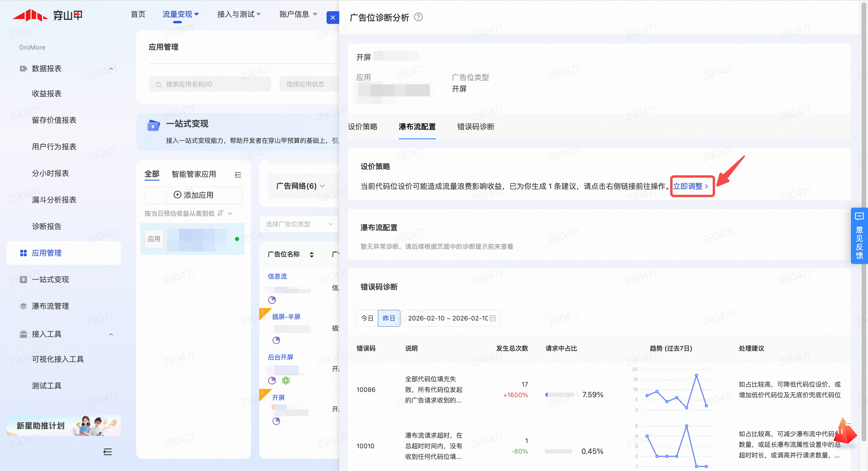
Task: Collapse the sidebar using bottom menu icon
Action: 107,452
